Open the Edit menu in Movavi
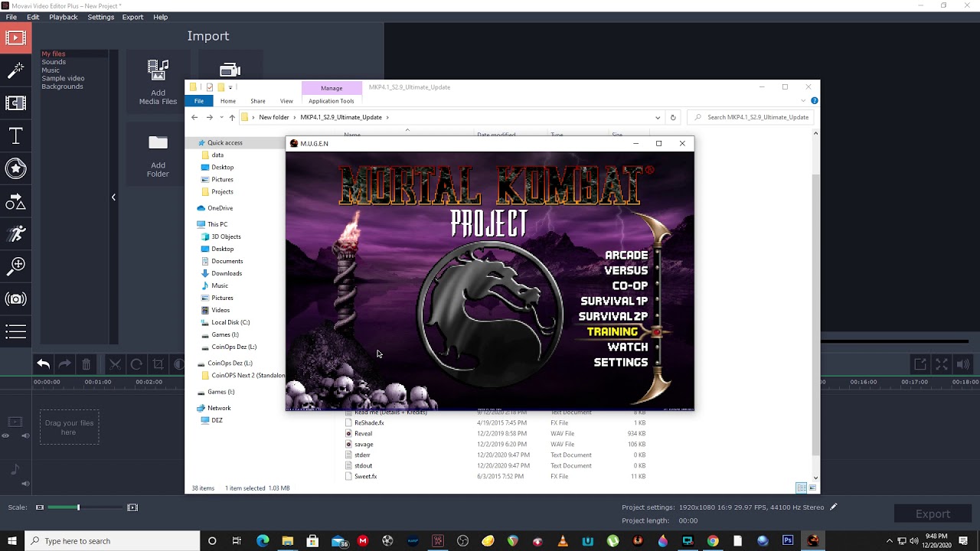Screen dimensions: 980x551 tap(33, 17)
